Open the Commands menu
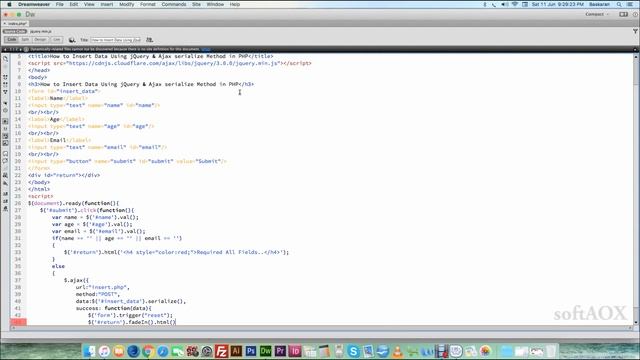Screen dimensions: 640x360 [x=174, y=4]
